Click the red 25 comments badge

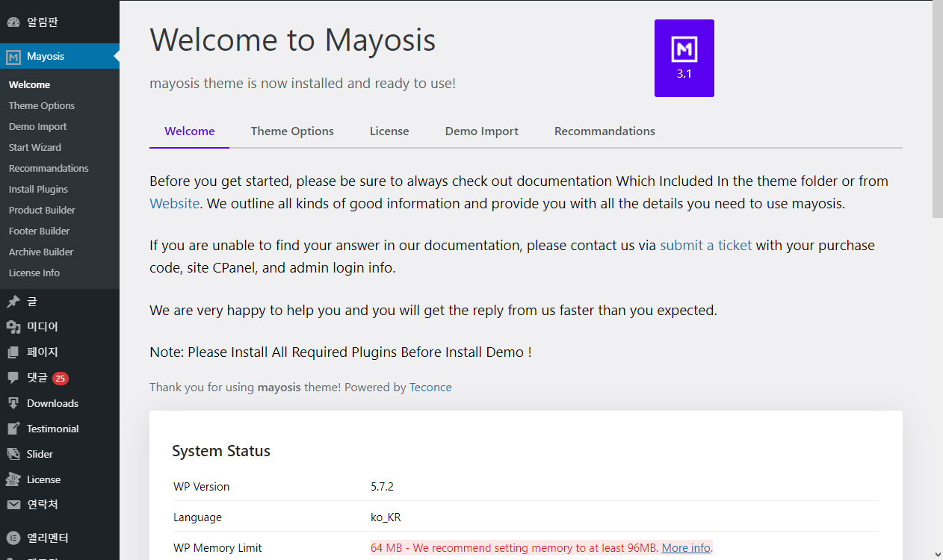[61, 379]
